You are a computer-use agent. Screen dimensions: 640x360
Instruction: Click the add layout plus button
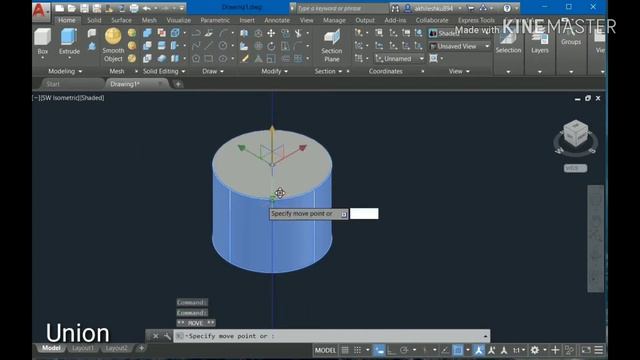coord(141,348)
